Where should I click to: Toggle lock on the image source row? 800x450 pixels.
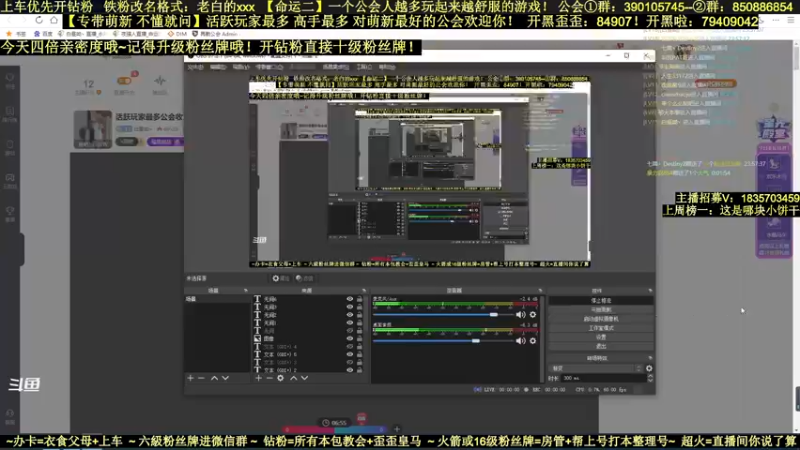(360, 338)
